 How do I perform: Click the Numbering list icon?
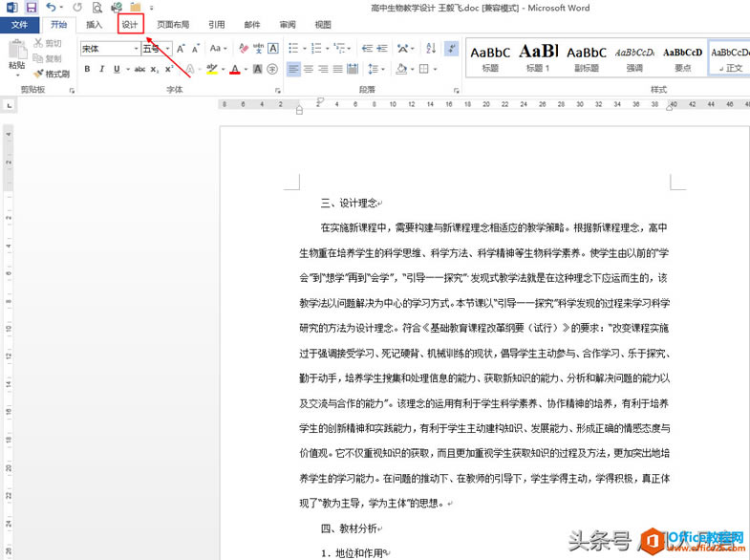pyautogui.click(x=316, y=49)
